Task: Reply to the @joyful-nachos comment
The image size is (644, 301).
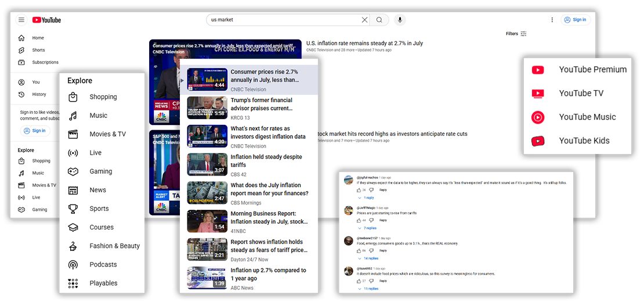Action: tap(383, 190)
